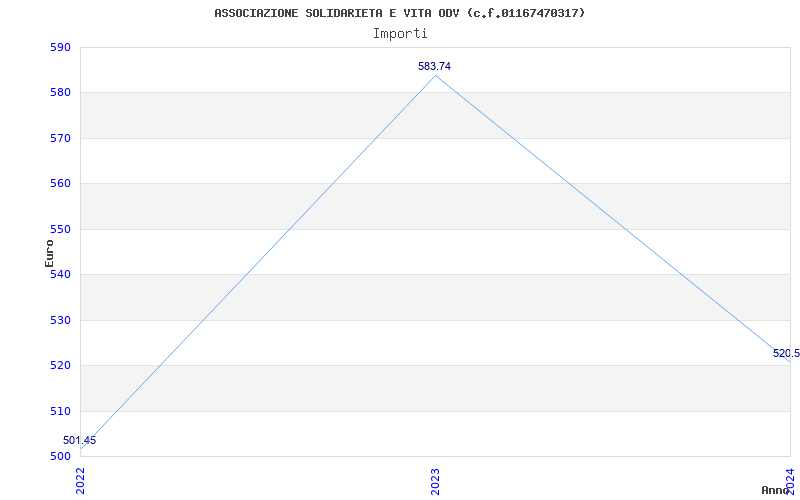The width and height of the screenshot is (800, 500).
Task: Click the chart title ASSOCIAZIONE SOLIDARIETA E VITA ODV
Action: pyautogui.click(x=399, y=13)
